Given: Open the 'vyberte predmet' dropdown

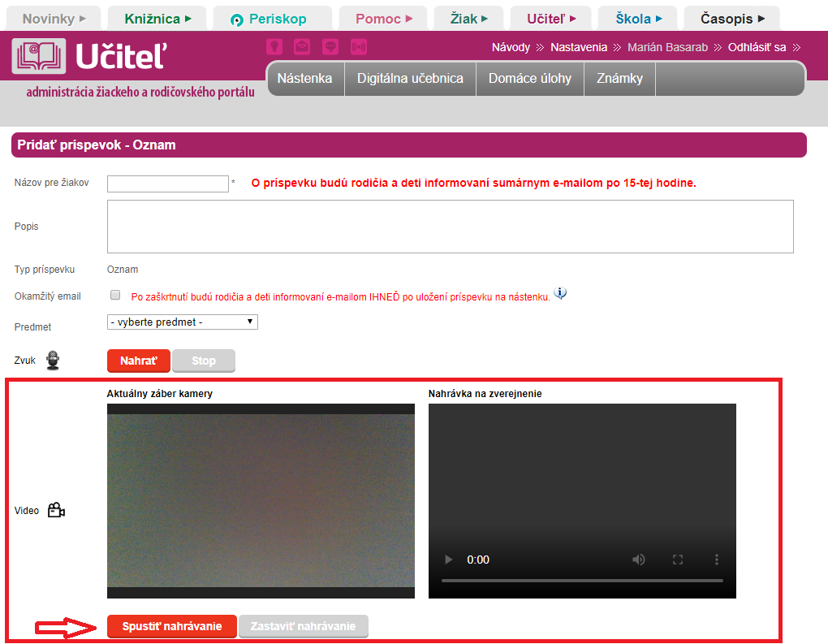Looking at the screenshot, I should tap(182, 322).
